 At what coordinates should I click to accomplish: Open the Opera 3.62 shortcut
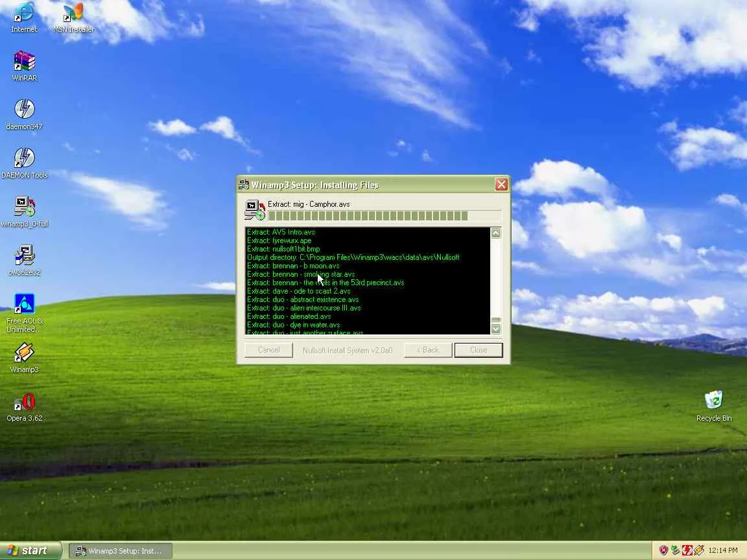pyautogui.click(x=24, y=407)
